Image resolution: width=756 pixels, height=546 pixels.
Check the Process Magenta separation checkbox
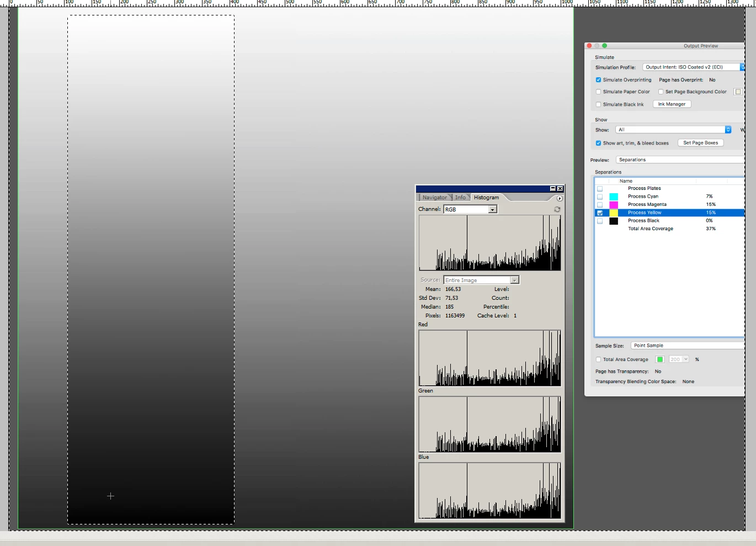(600, 205)
